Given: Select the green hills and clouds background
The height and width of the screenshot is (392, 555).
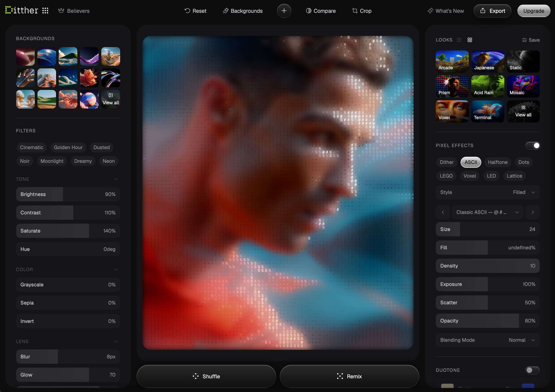Looking at the screenshot, I should [68, 56].
